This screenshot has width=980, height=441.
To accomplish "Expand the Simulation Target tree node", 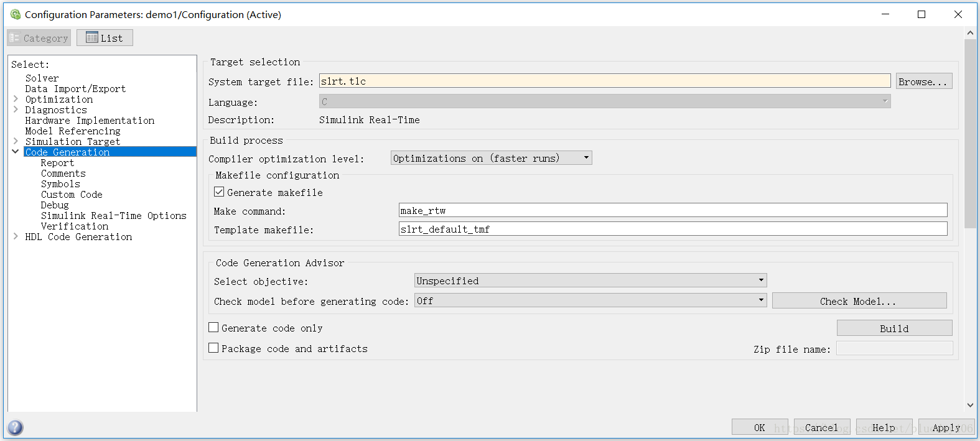I will (16, 141).
